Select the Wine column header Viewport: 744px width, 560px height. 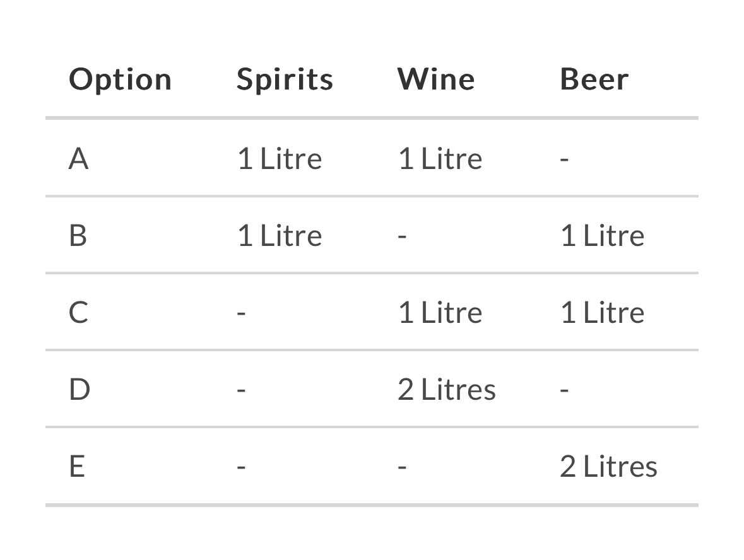[x=436, y=79]
